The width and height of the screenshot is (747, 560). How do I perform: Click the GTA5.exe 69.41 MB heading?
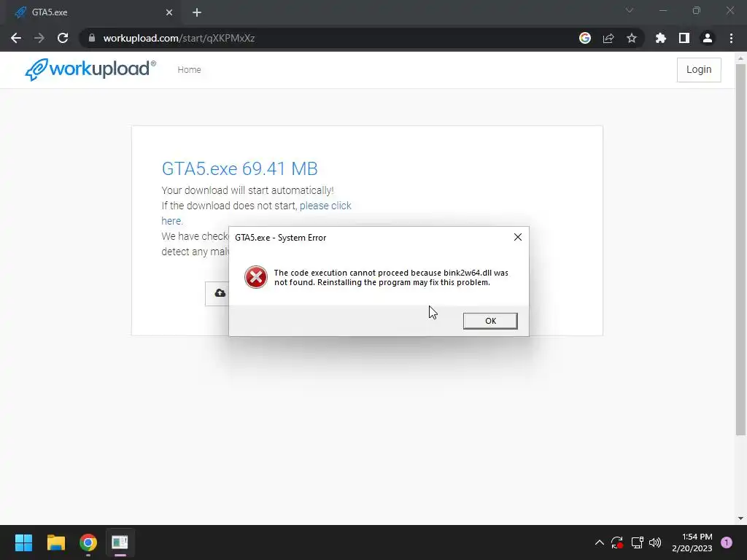tap(239, 168)
